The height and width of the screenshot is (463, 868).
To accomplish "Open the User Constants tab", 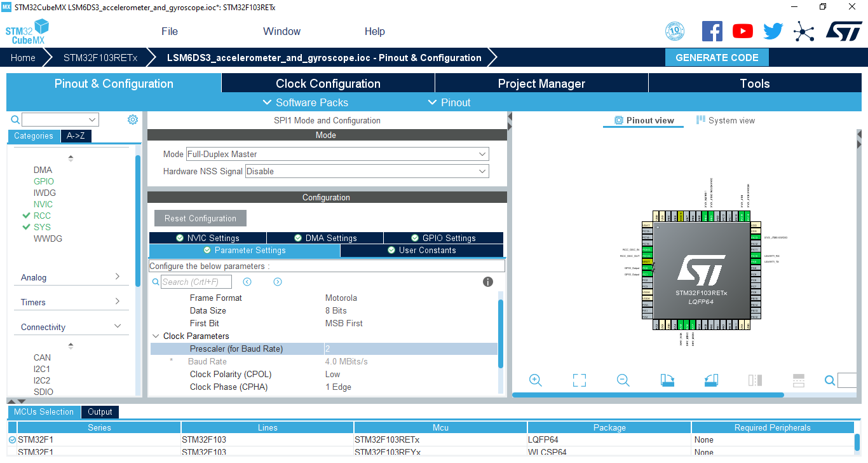I will coord(421,251).
